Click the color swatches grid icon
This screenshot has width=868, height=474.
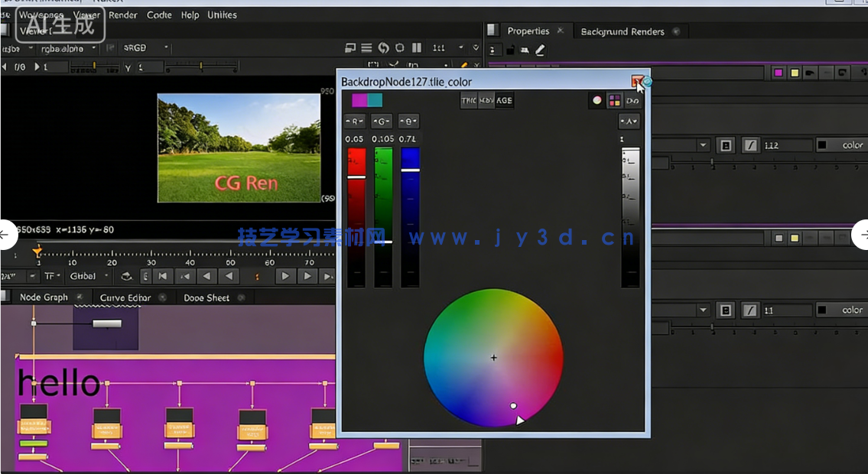pos(614,100)
